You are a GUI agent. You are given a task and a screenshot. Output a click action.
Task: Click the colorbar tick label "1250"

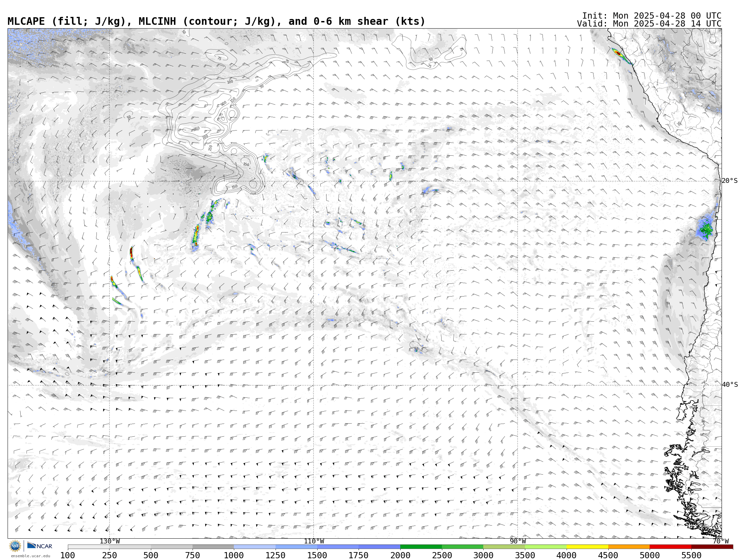pyautogui.click(x=276, y=556)
